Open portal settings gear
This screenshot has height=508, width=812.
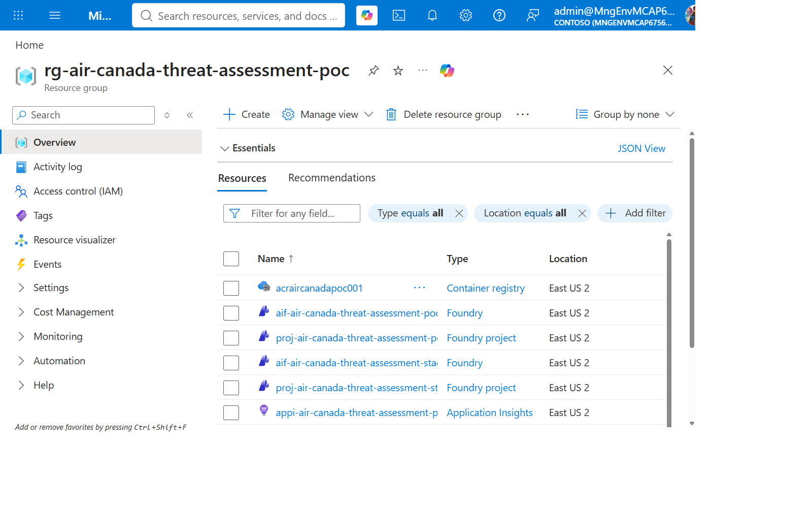tap(466, 15)
